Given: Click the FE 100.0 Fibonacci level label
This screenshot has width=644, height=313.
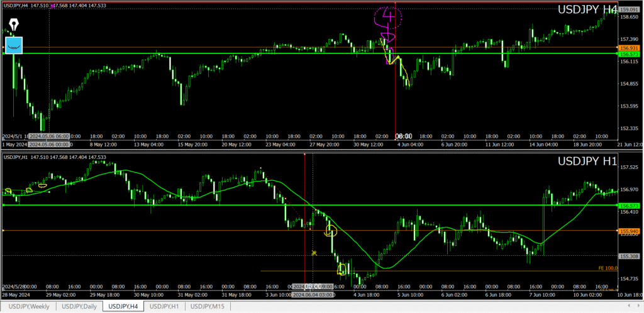Looking at the screenshot, I should coord(606,268).
